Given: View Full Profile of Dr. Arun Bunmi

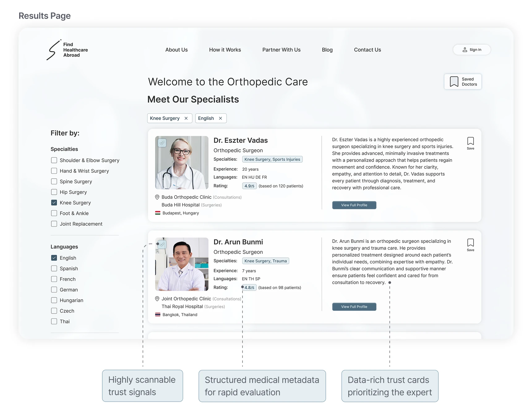Looking at the screenshot, I should pyautogui.click(x=354, y=307).
